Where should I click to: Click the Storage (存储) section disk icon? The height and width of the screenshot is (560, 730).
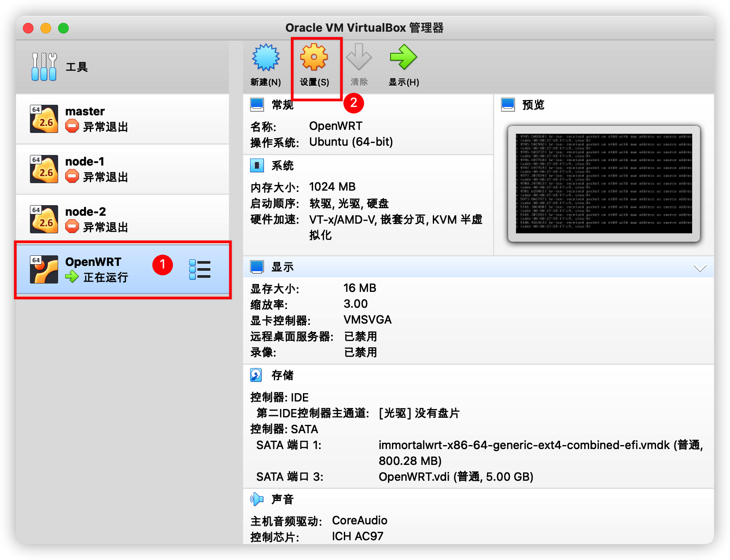[x=256, y=375]
